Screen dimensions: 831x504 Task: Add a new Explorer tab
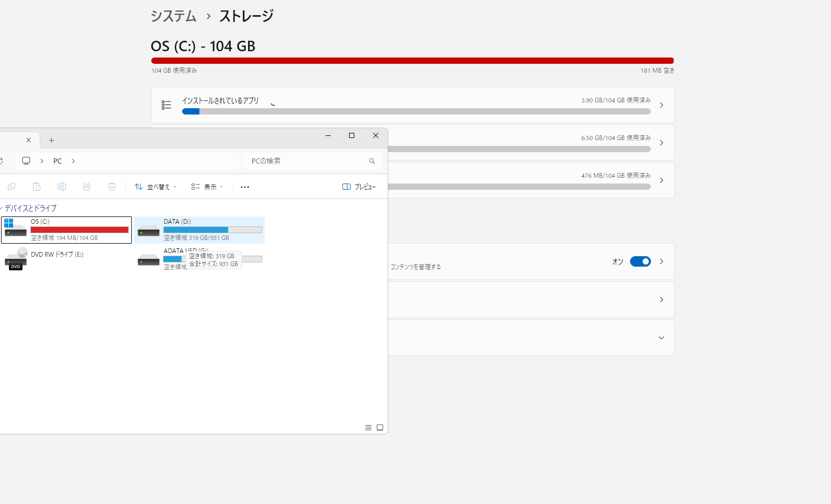click(51, 140)
